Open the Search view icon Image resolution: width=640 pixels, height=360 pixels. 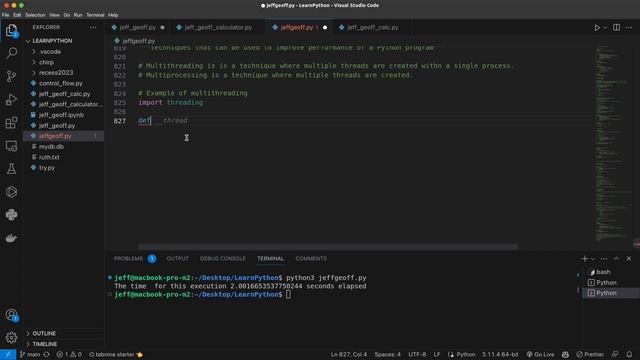tap(11, 53)
